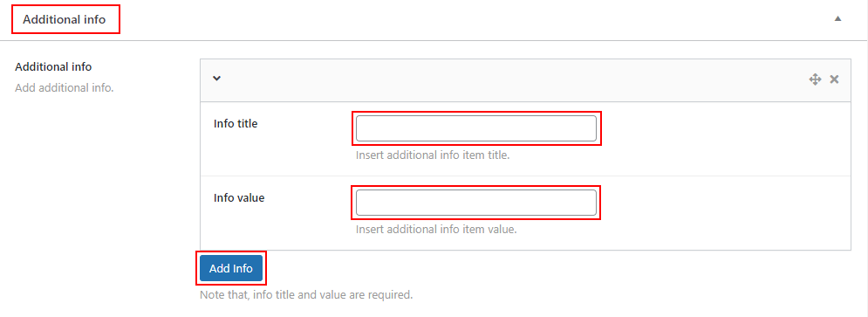
Task: Click the blank area of the Additional info panel title bar
Action: point(470,19)
